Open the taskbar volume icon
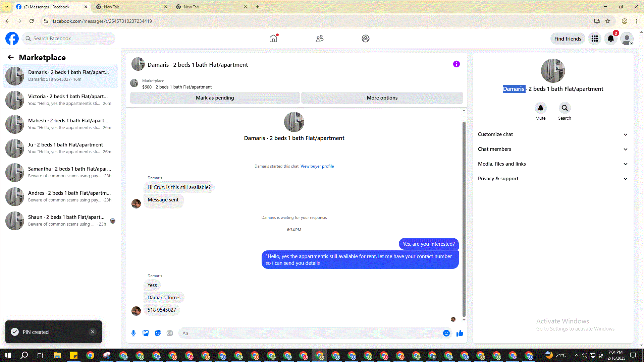This screenshot has height=362, width=644. 584,355
